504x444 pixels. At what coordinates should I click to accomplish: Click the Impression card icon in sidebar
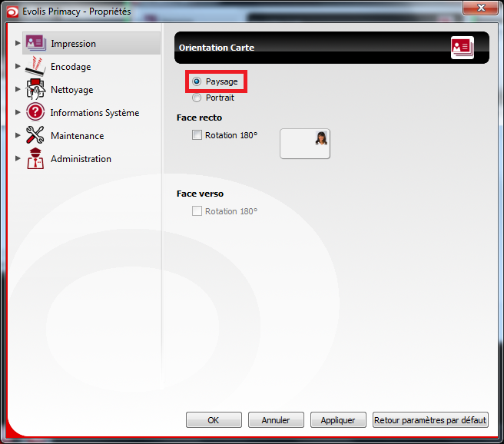[35, 43]
